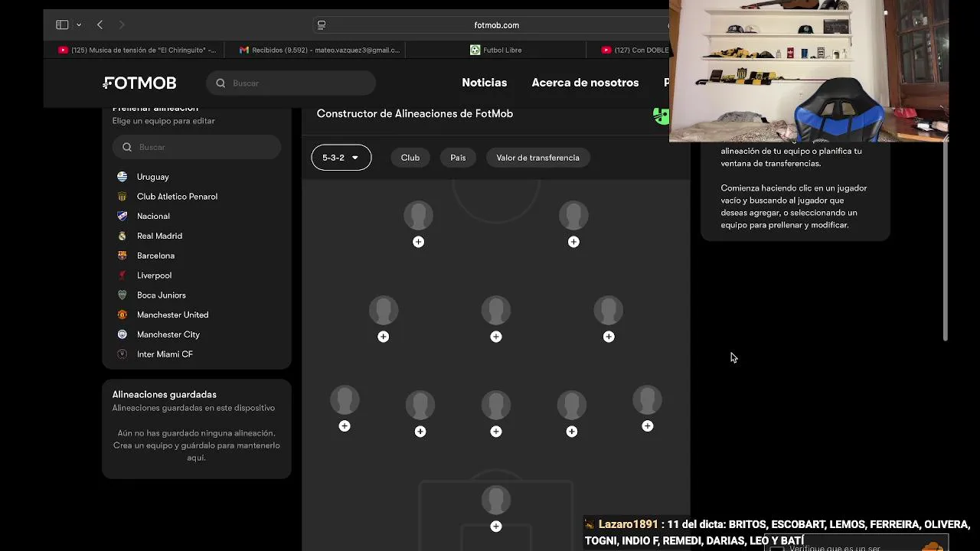Switch to the El Chiringuito YouTube tab

(x=138, y=50)
